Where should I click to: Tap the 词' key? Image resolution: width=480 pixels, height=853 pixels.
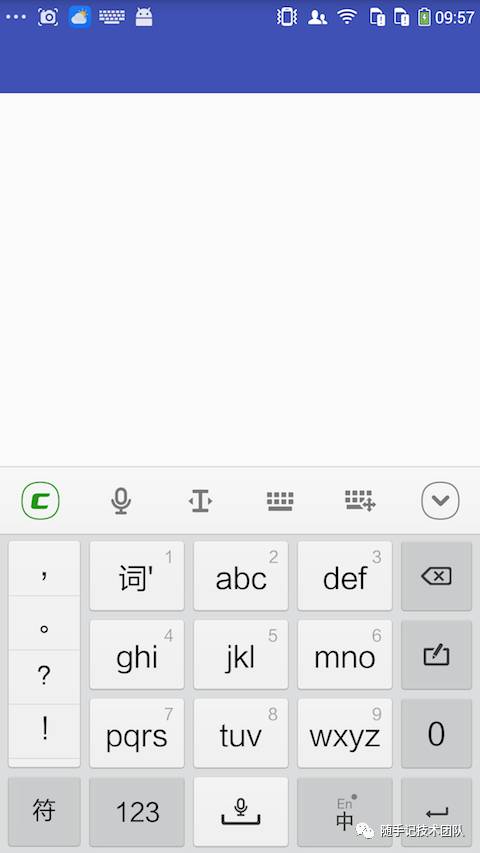coord(137,576)
